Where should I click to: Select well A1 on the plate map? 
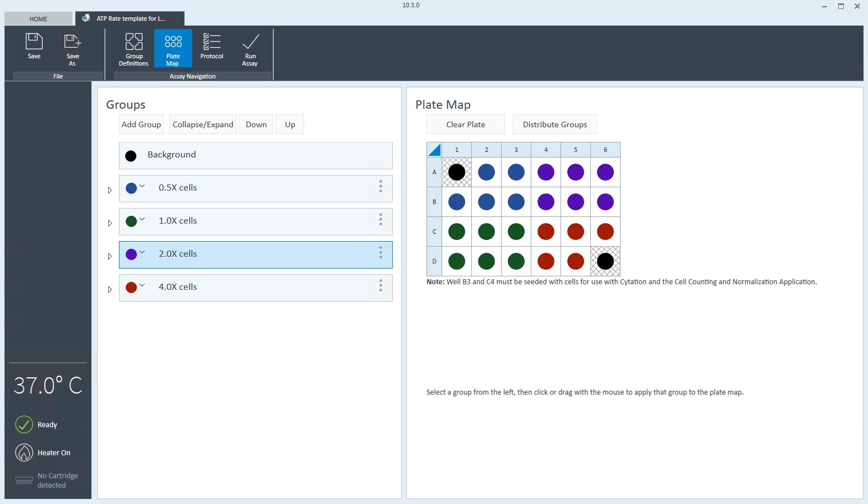pos(457,172)
